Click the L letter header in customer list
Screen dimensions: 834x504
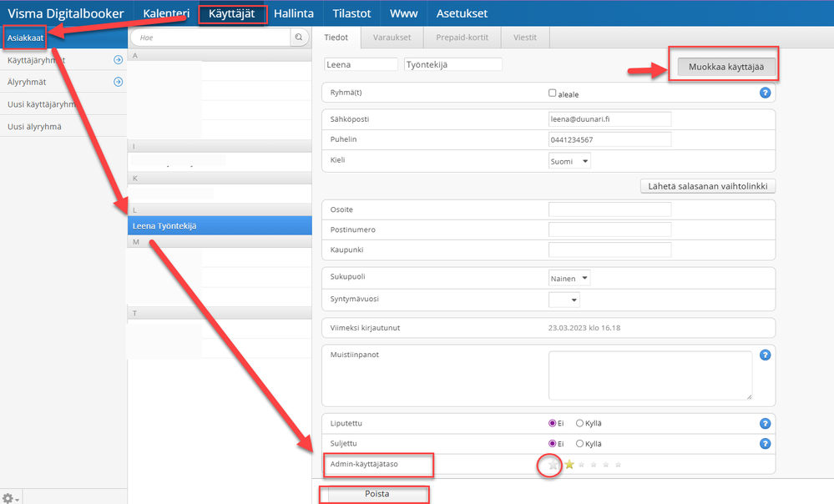click(x=220, y=210)
